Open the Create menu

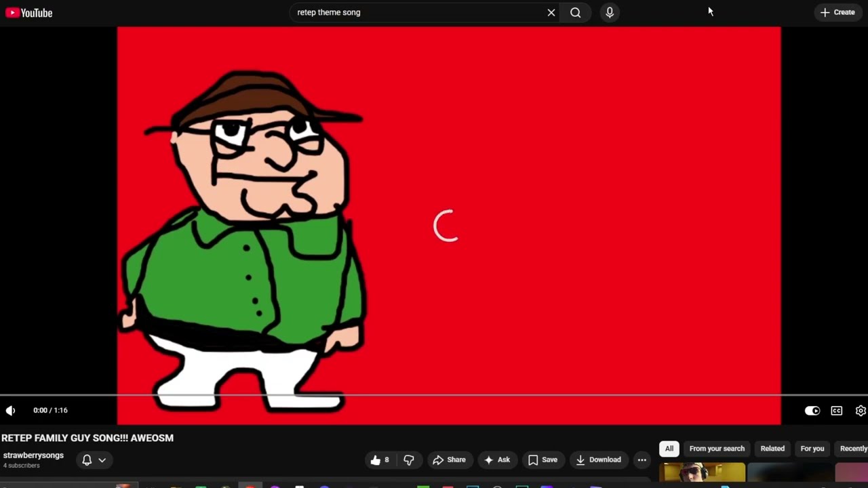click(837, 12)
